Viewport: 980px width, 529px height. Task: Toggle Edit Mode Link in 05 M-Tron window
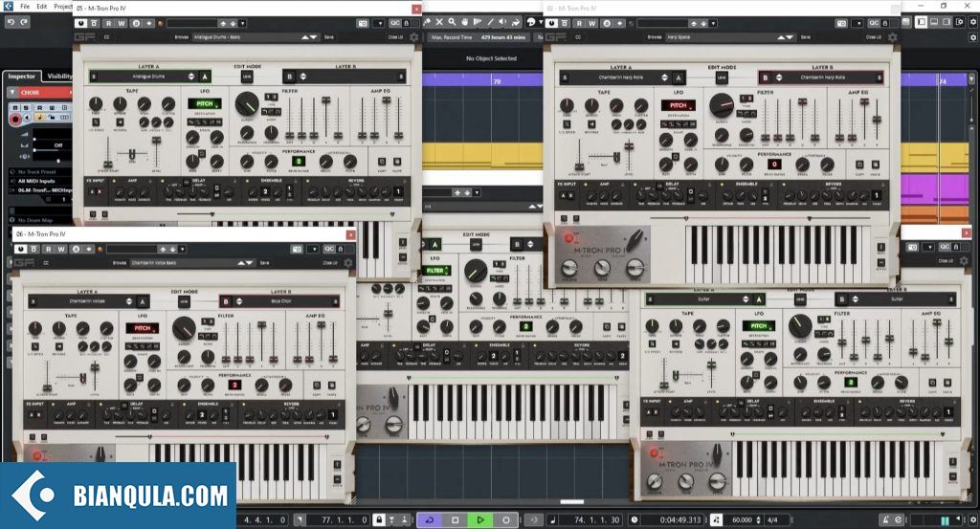tap(247, 77)
